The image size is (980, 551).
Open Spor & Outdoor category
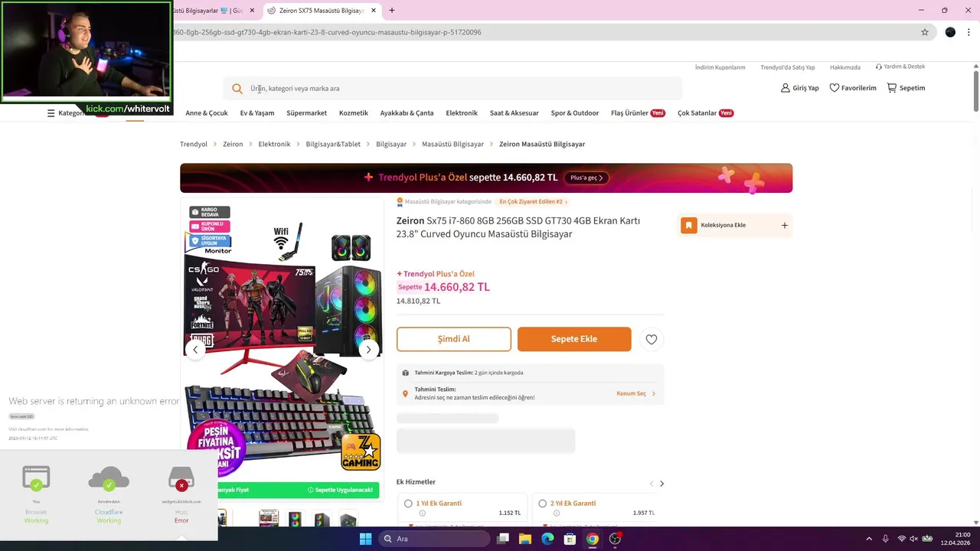tap(575, 113)
